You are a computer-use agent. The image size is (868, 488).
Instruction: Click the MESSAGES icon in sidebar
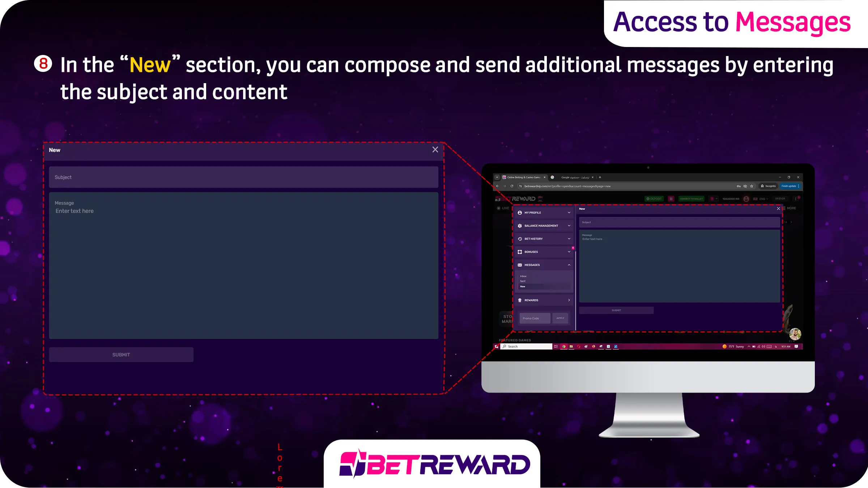click(519, 265)
